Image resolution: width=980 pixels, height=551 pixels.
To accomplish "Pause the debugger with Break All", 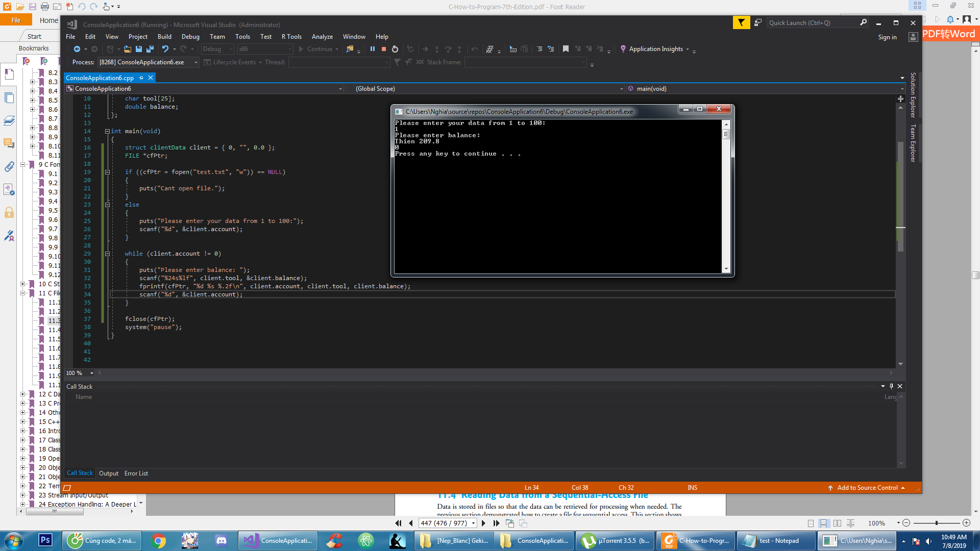I will point(373,49).
